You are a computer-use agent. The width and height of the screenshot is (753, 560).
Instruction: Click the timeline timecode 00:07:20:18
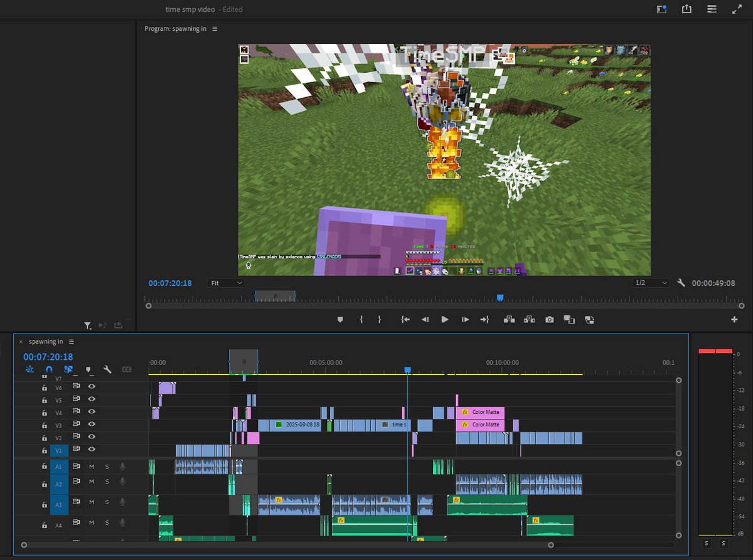tap(48, 357)
